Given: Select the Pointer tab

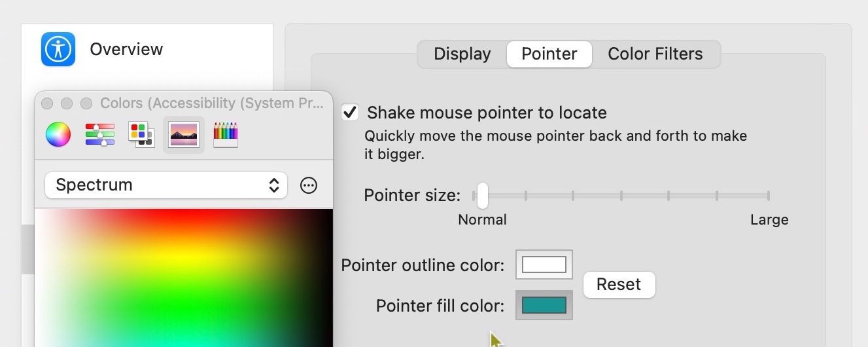Looking at the screenshot, I should 549,54.
